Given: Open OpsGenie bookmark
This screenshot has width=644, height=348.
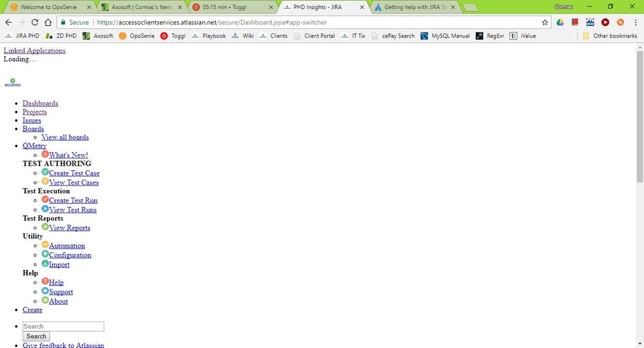Looking at the screenshot, I should [x=137, y=35].
